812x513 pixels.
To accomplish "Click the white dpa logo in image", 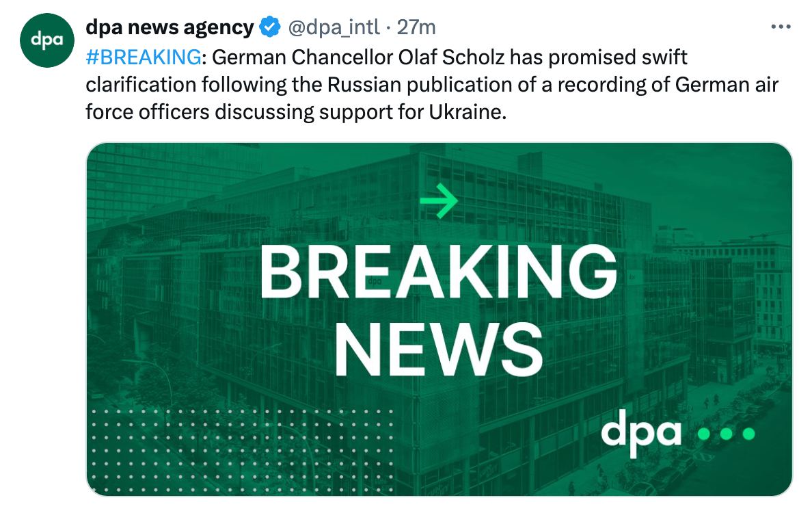I will (641, 432).
